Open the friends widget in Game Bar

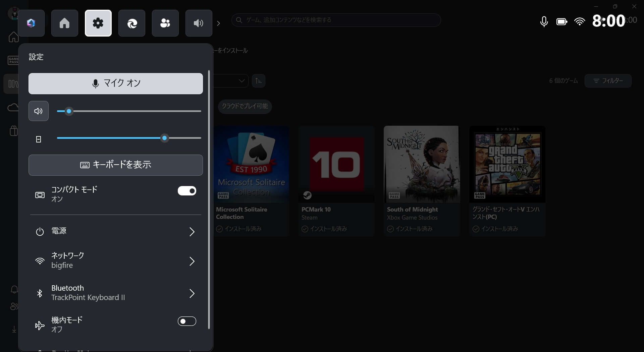(x=165, y=23)
